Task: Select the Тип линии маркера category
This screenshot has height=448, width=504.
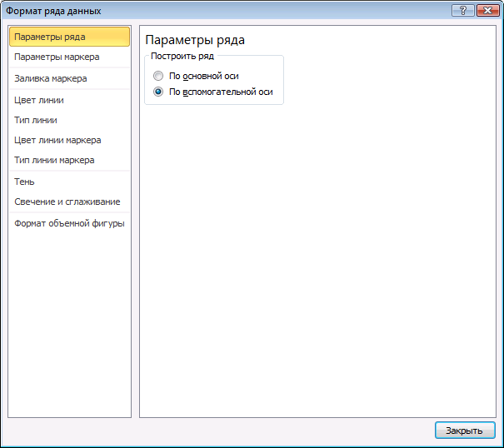Action: 69,160
